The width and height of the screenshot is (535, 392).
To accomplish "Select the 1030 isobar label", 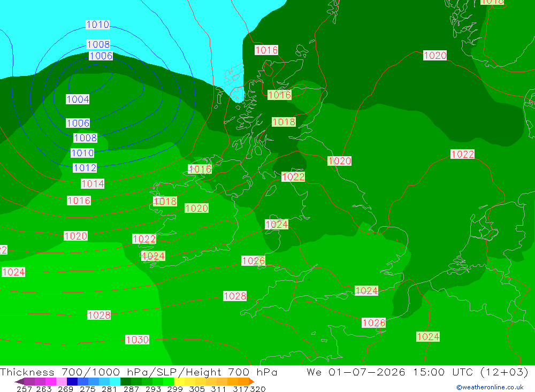I will 137,340.
